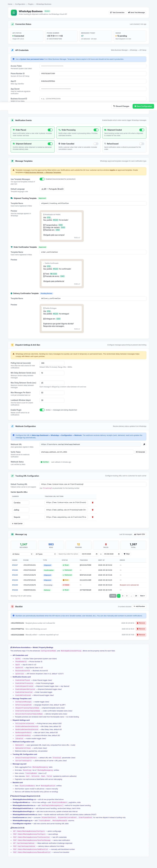This screenshot has width=157, height=868.
Task: Go to message log page 2
Action: click(123, 596)
